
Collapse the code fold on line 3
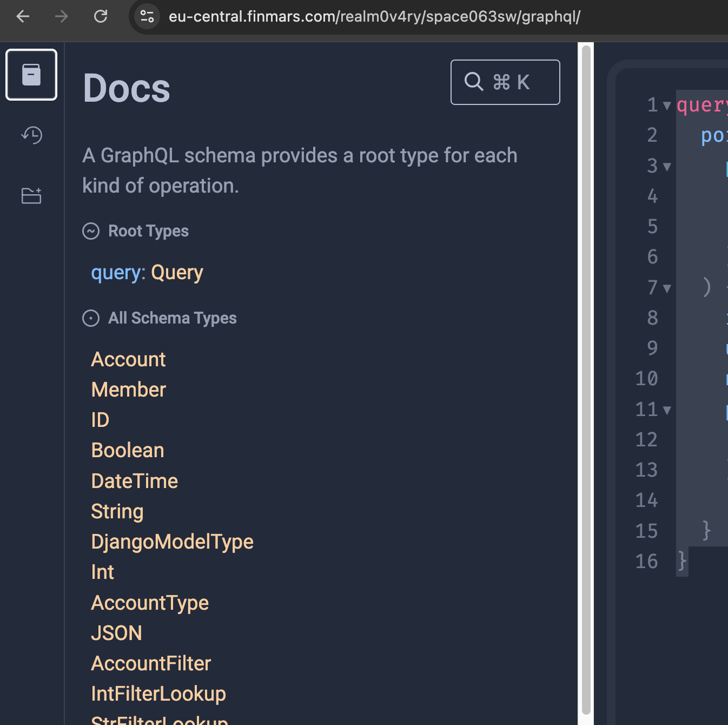click(x=666, y=167)
